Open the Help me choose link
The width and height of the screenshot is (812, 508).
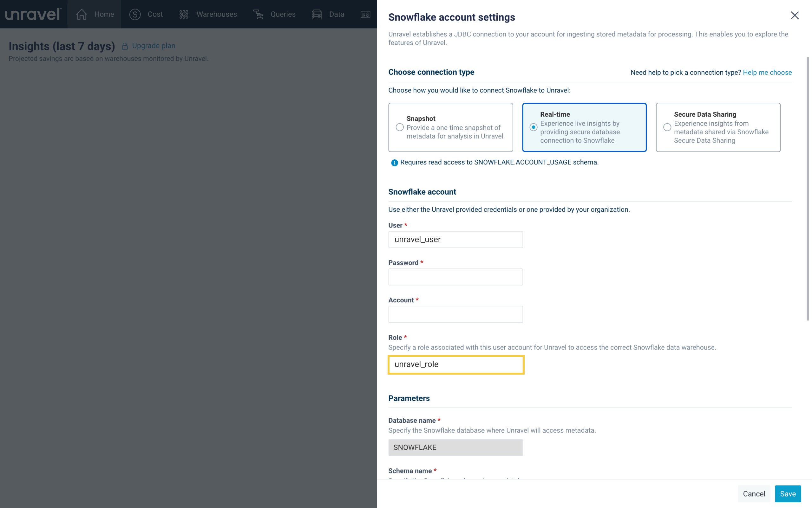coord(767,72)
